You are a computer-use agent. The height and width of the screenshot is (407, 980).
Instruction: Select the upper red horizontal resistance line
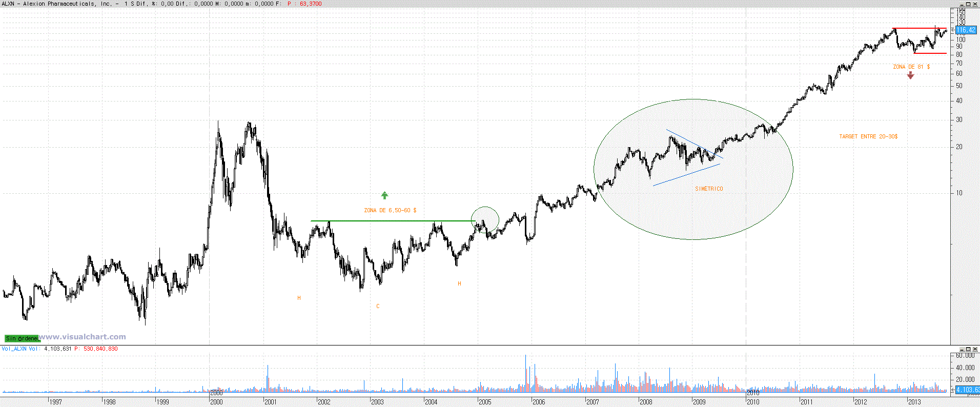[x=920, y=28]
